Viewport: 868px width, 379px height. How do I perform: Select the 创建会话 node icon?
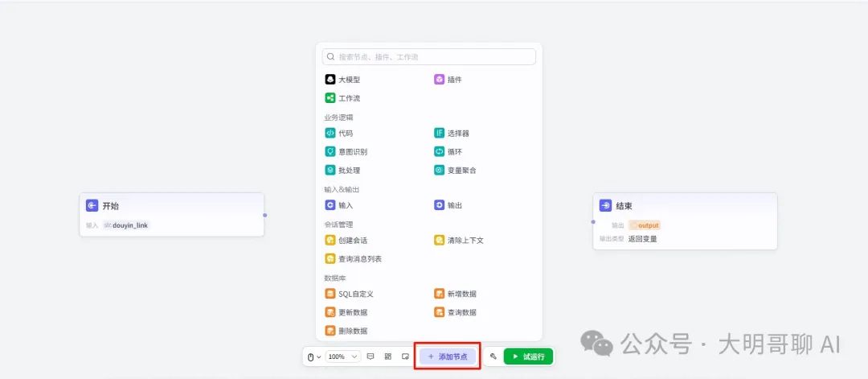330,241
